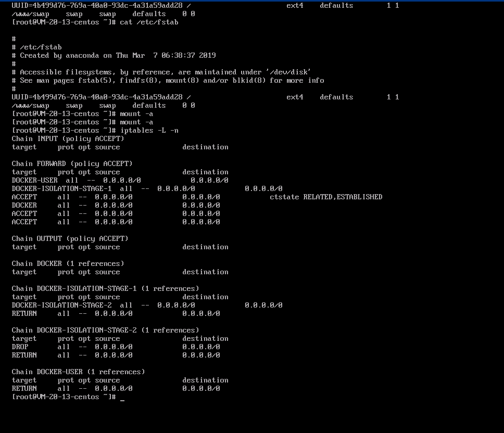The width and height of the screenshot is (504, 433).
Task: Select "blkid(8)" in the man pages line
Action: [x=249, y=81]
